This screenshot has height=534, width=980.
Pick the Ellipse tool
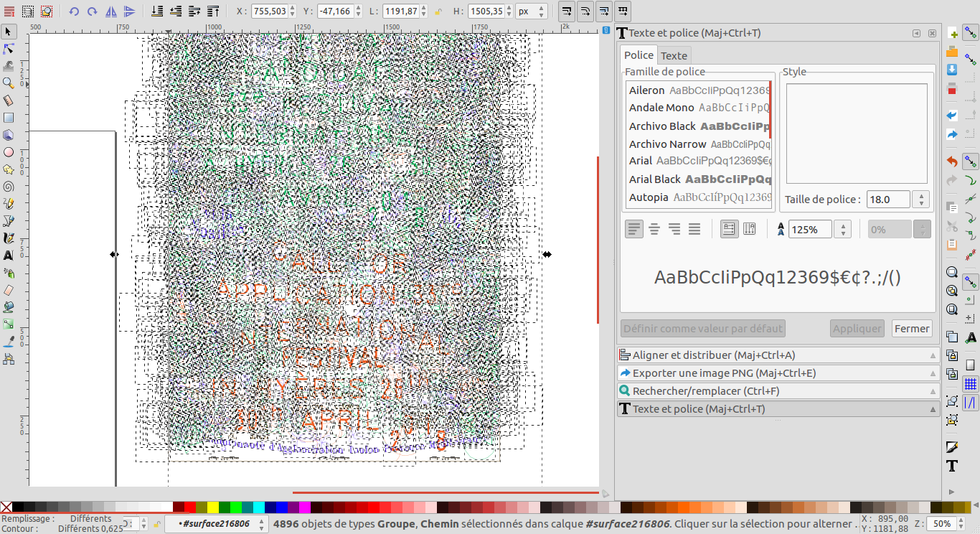tap(9, 152)
